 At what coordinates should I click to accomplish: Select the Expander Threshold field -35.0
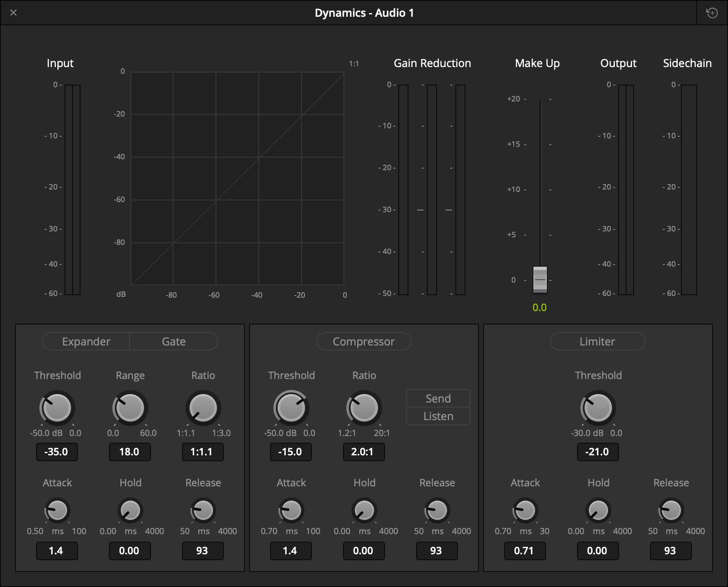point(57,452)
